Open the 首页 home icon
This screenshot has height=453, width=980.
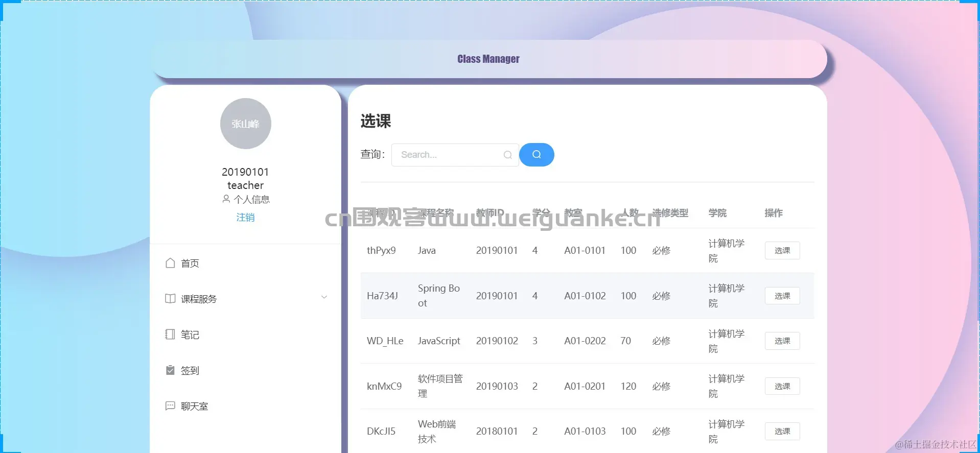pyautogui.click(x=170, y=263)
